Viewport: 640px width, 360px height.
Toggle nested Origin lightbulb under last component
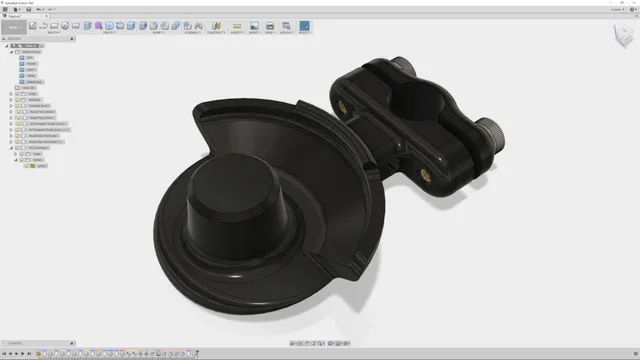coord(22,154)
